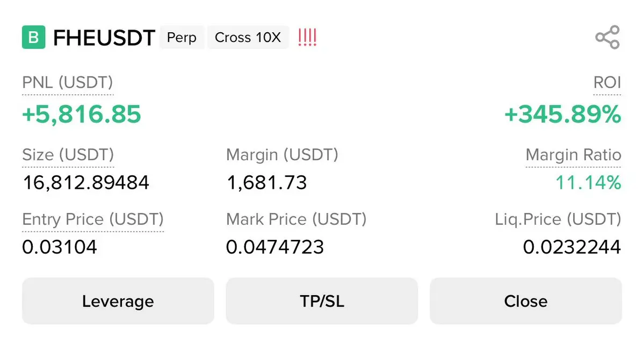The image size is (644, 342).
Task: Tap the Entry Price (USDT) label
Action: pos(93,219)
